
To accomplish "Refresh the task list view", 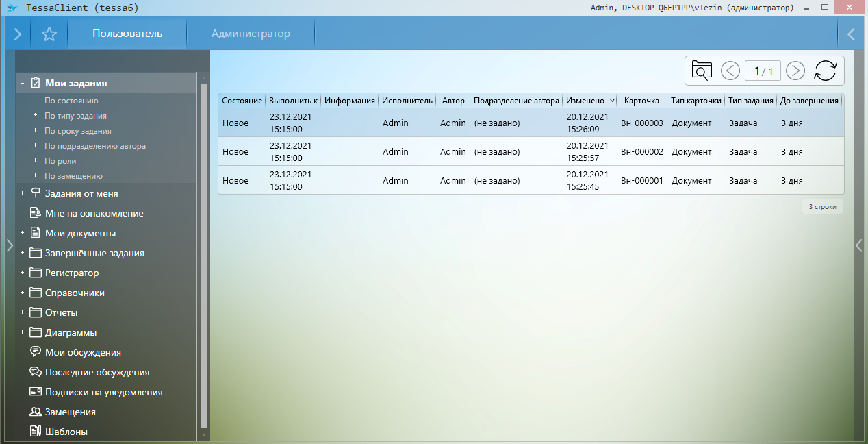I will tap(826, 71).
